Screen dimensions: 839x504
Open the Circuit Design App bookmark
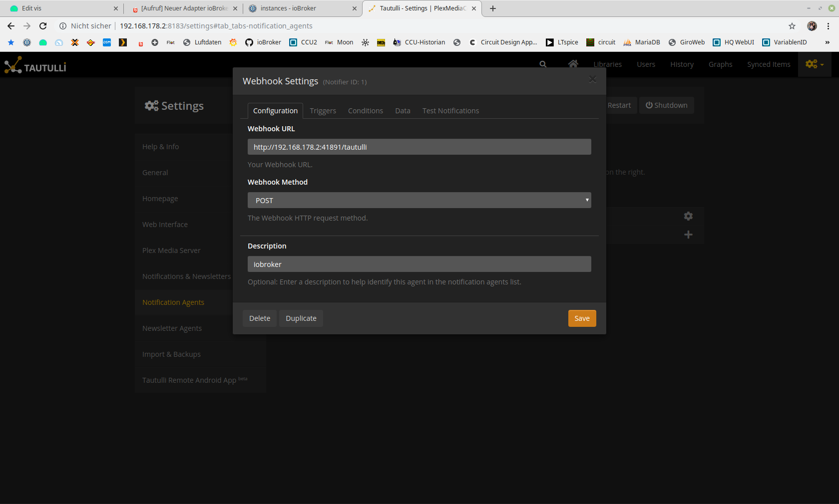pyautogui.click(x=503, y=42)
